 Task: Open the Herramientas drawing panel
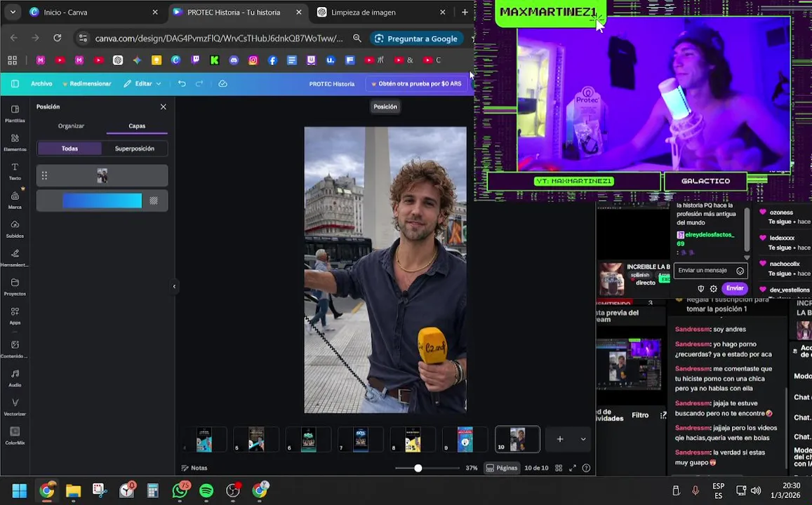(15, 257)
